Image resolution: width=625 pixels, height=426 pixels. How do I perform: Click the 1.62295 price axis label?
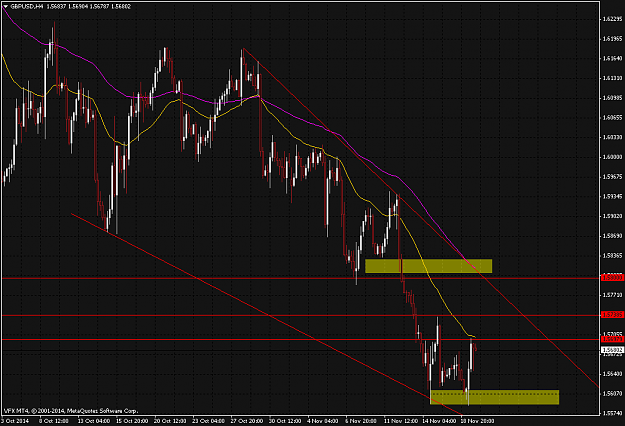tap(613, 19)
